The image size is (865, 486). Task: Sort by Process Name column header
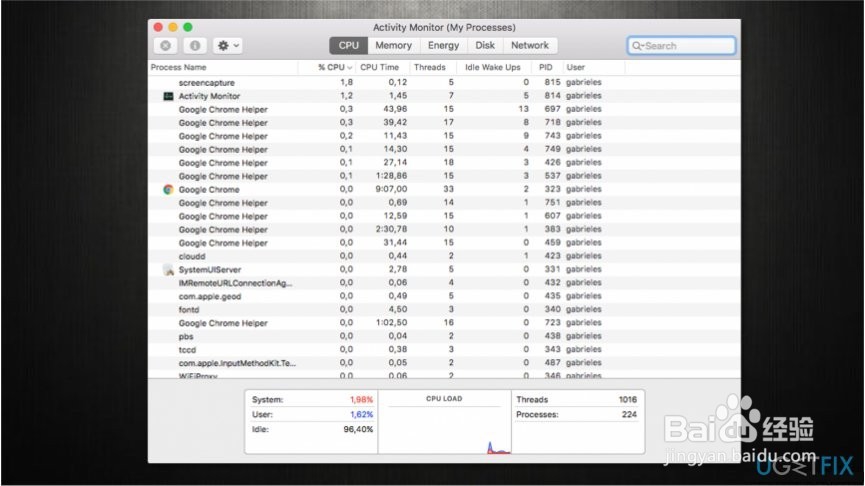tap(223, 67)
